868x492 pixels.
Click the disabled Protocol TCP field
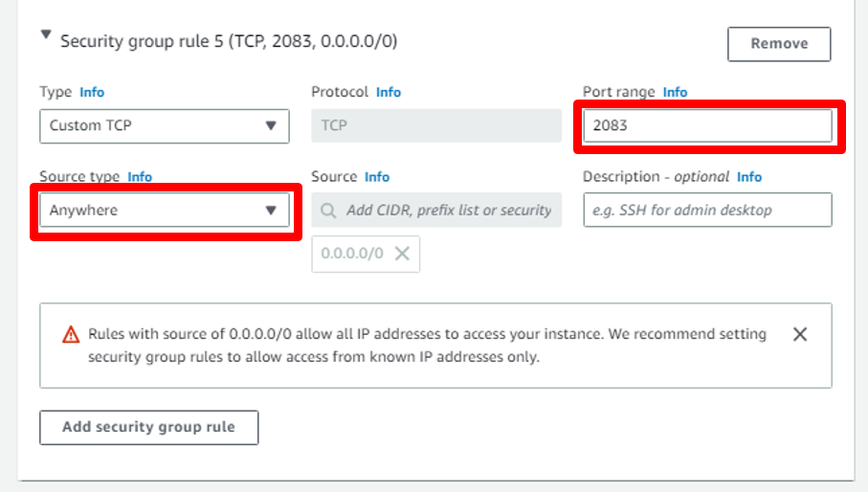tap(435, 125)
